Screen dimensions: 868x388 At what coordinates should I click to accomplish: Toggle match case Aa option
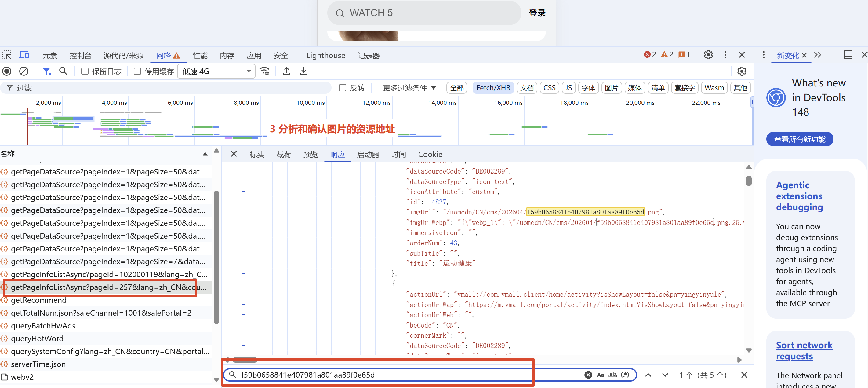601,375
